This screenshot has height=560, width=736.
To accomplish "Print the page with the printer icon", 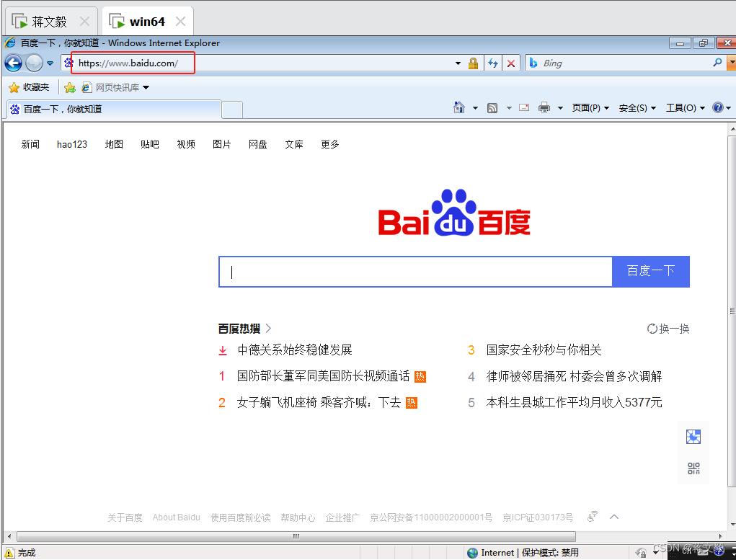I will pos(544,108).
